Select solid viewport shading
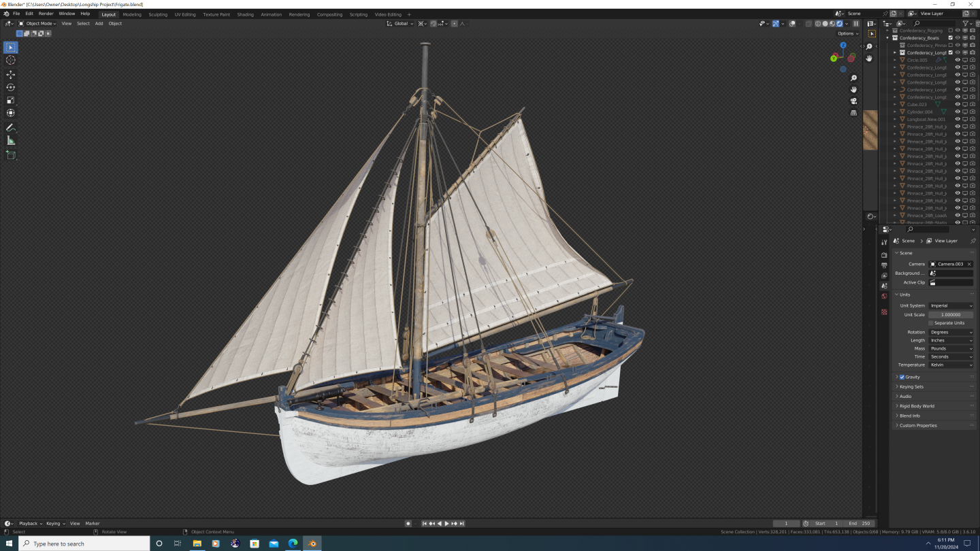This screenshot has width=980, height=551. pos(825,24)
